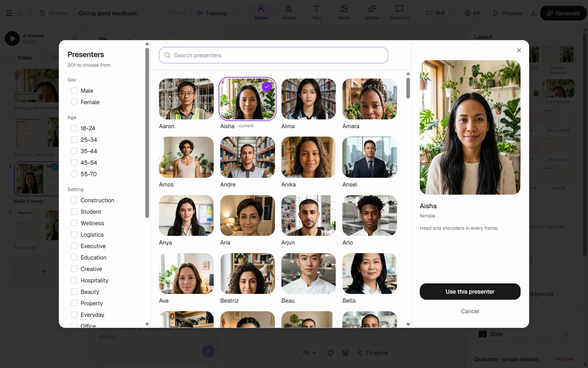Close the Presenters dialog with X
Screen dimensions: 588x368
tap(519, 50)
